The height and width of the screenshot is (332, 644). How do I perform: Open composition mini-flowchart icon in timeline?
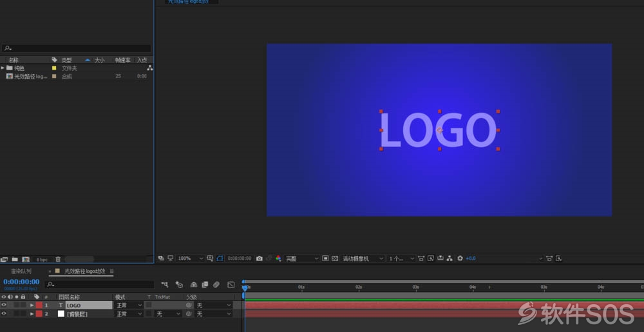tap(165, 284)
